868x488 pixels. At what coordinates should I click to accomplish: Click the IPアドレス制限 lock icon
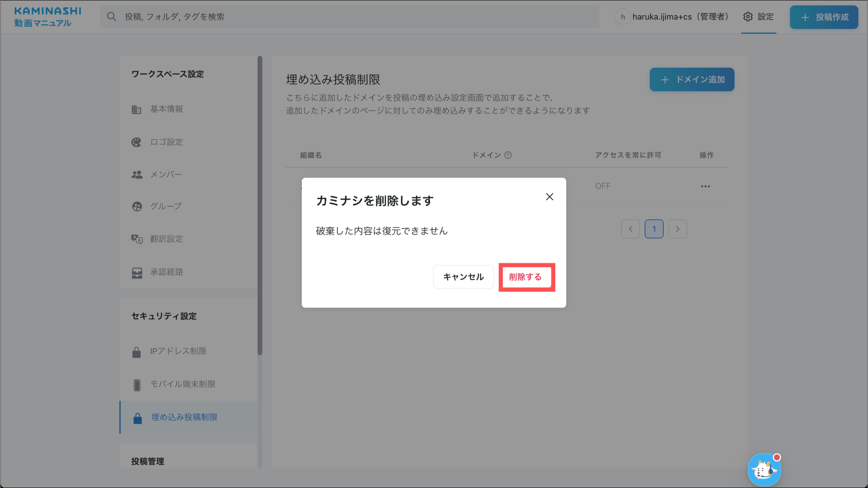pos(136,352)
